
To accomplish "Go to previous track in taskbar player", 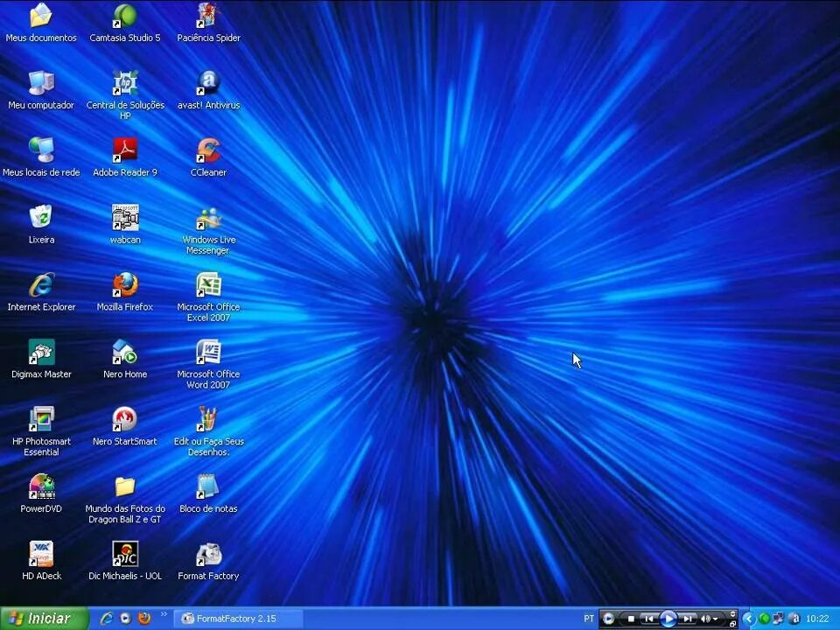I will tap(648, 619).
